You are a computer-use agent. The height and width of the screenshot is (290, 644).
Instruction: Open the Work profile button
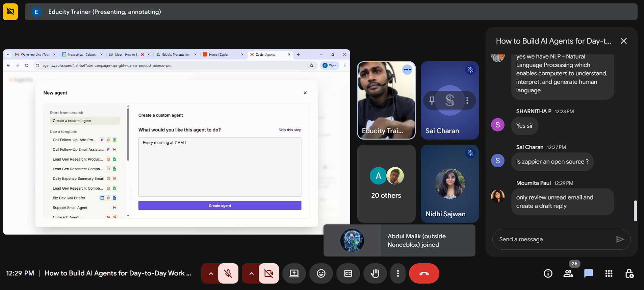(330, 65)
